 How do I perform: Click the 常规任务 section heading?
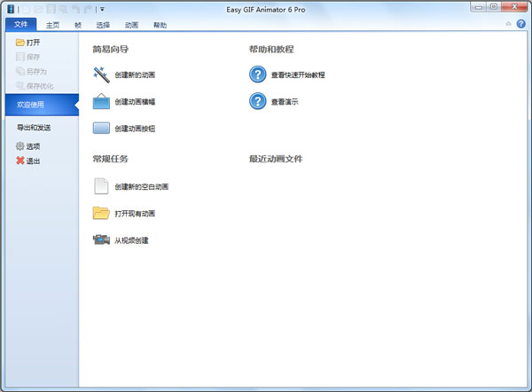click(110, 159)
